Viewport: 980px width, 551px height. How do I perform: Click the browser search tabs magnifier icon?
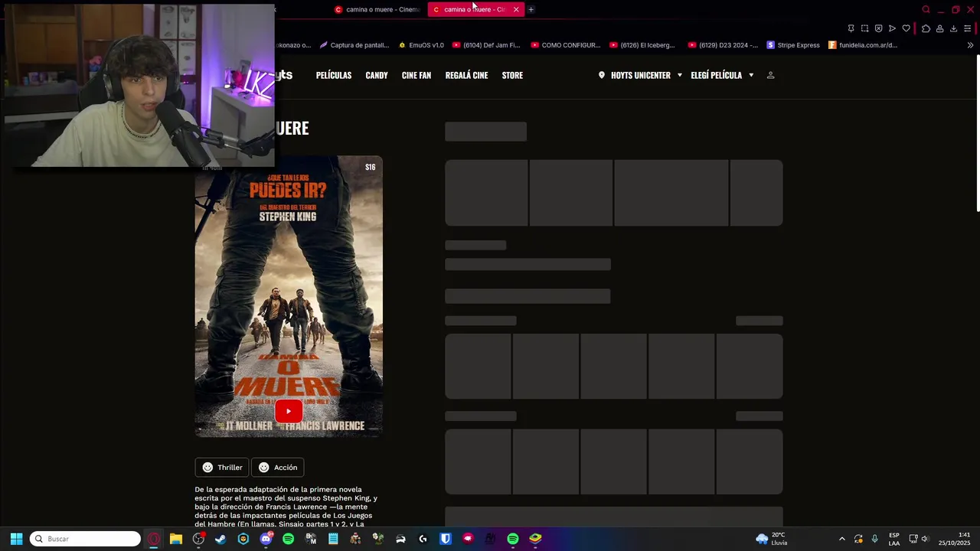coord(926,9)
